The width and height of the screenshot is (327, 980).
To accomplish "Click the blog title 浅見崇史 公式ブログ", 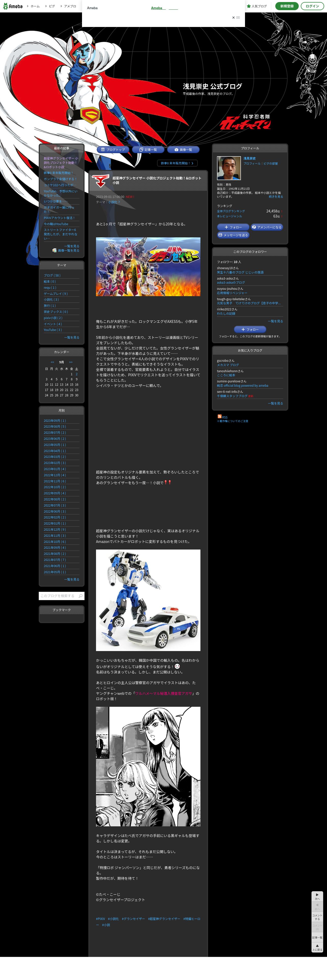I will (x=212, y=86).
